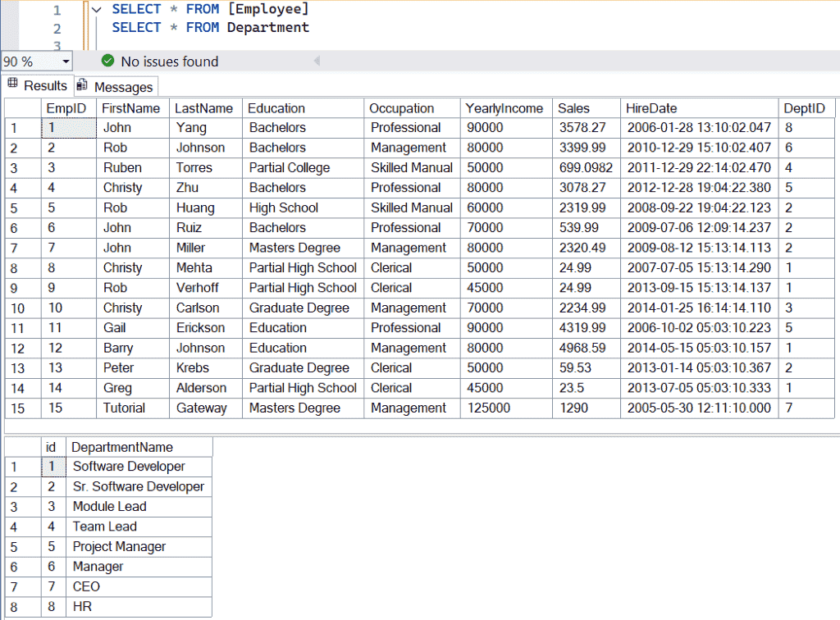Click the grid icon on the Results tab
This screenshot has width=840, height=620.
pos(14,85)
